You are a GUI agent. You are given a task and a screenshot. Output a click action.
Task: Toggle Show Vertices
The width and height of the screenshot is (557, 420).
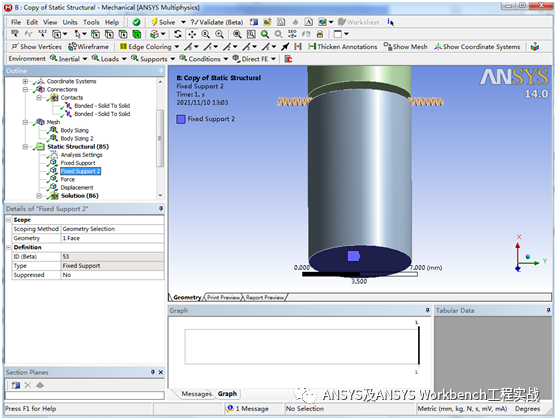(37, 47)
